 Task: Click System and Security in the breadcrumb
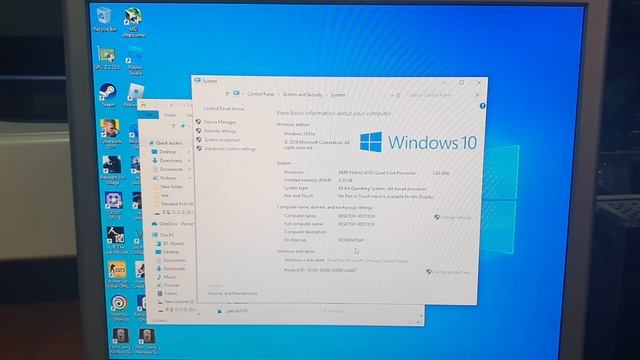tap(302, 95)
